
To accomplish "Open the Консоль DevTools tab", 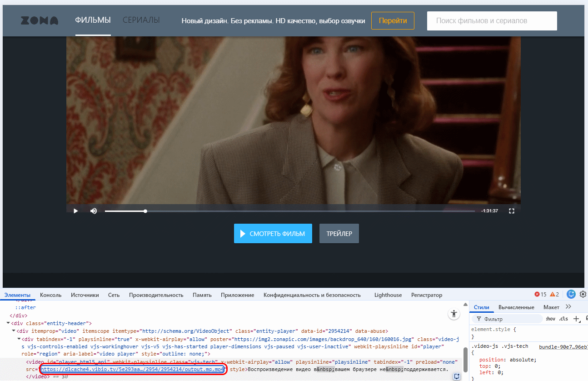I will 50,295.
